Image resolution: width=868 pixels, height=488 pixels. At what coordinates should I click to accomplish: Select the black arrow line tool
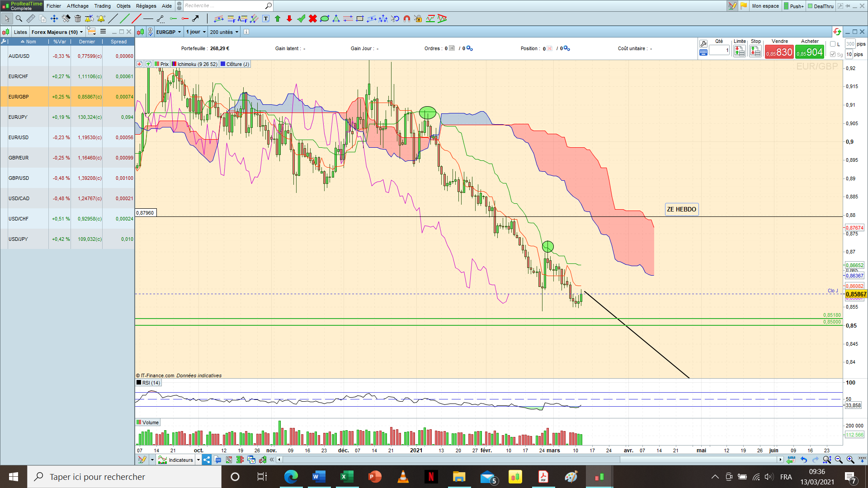click(195, 19)
